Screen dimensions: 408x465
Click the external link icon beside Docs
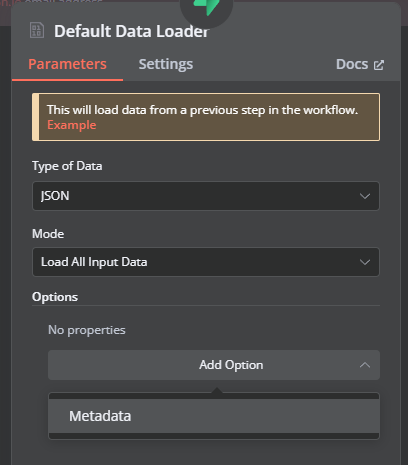click(x=379, y=65)
